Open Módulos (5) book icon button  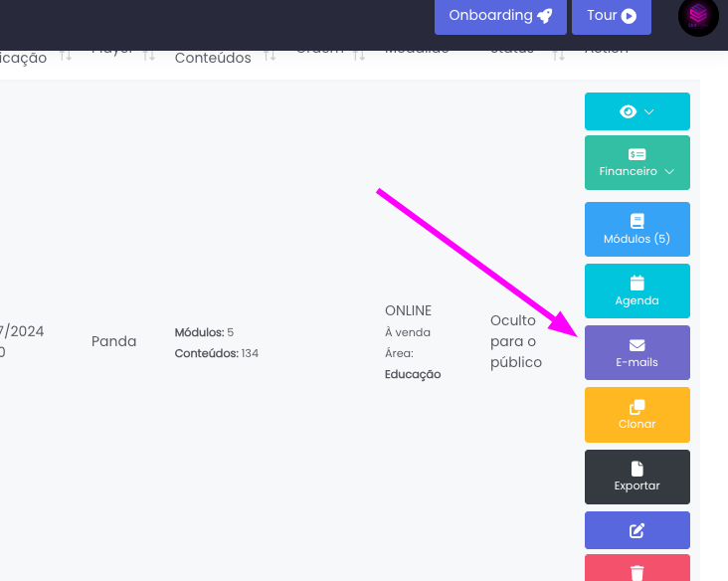[x=637, y=230]
